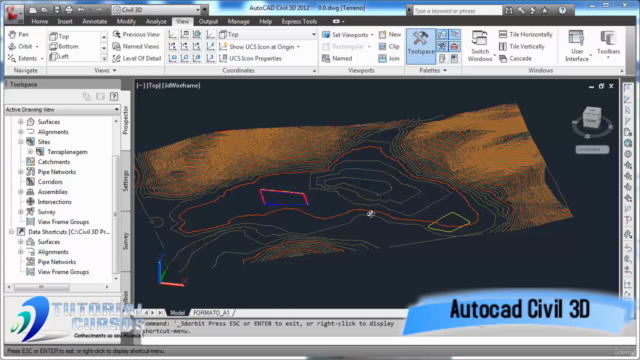Choose Left in views list
Image resolution: width=640 pixels, height=360 pixels.
pyautogui.click(x=63, y=57)
